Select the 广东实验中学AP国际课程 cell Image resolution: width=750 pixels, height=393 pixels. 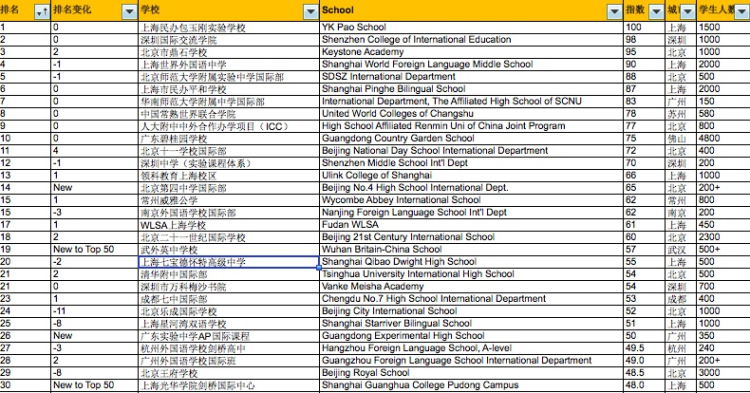(229, 336)
